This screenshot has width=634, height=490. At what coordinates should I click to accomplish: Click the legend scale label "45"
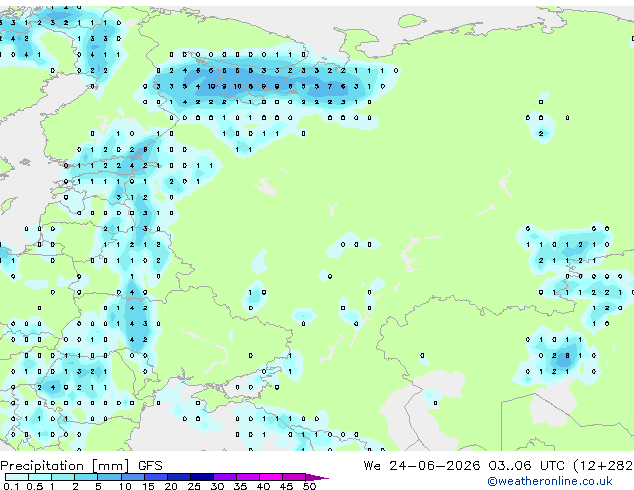click(x=286, y=486)
